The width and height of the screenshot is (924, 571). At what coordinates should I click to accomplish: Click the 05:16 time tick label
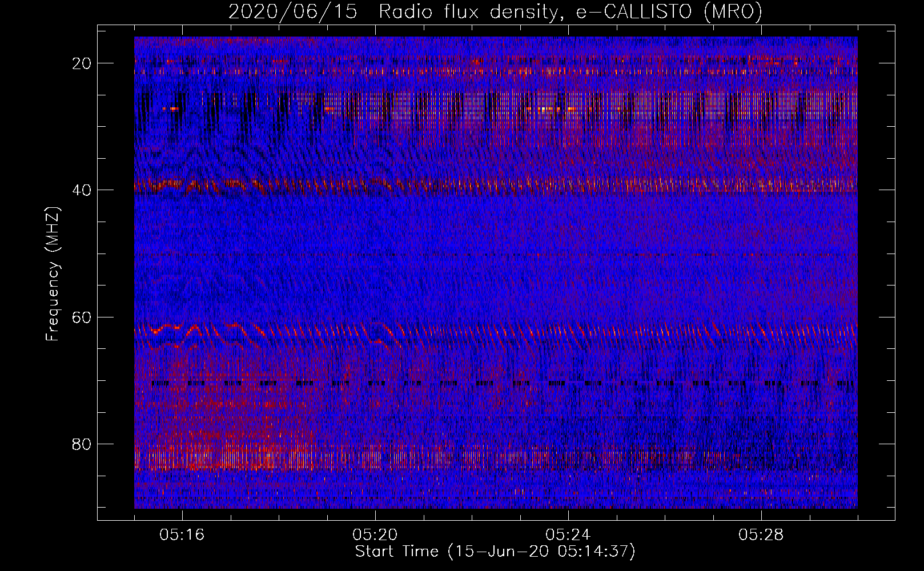(182, 535)
